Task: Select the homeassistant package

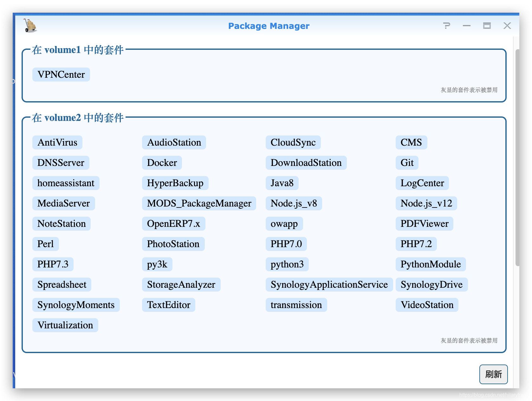Action: point(66,183)
